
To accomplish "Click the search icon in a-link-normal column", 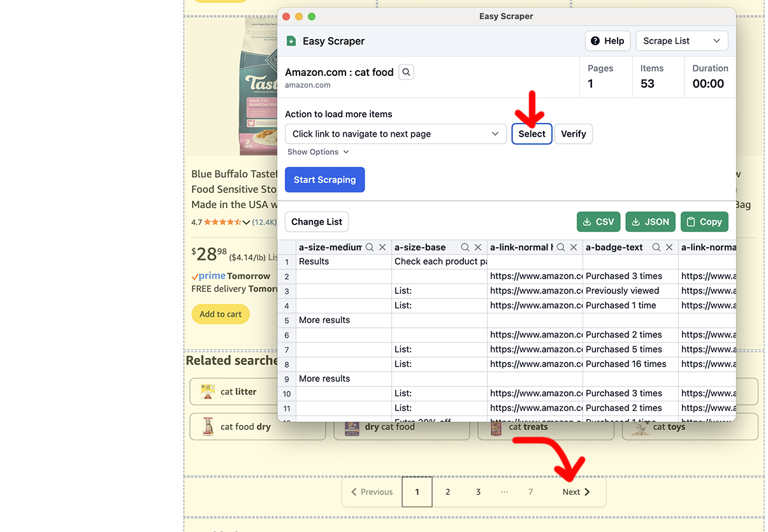I will point(561,247).
